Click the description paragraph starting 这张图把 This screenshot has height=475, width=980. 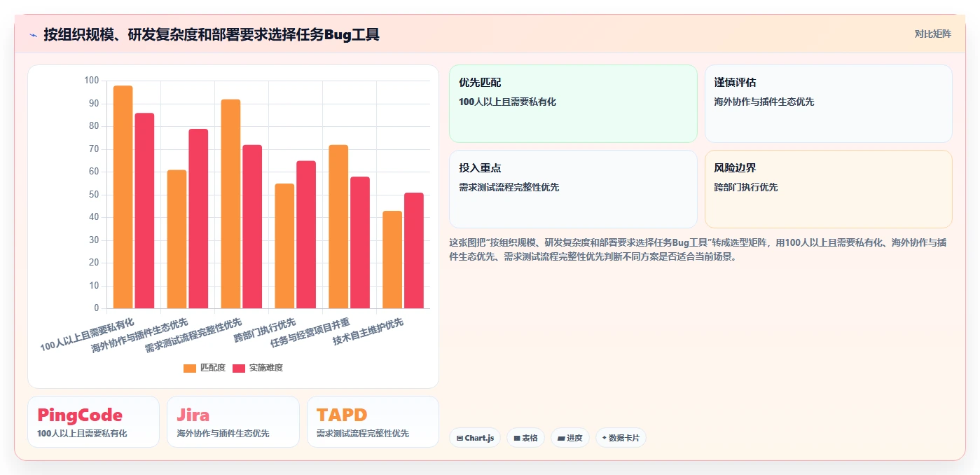[699, 249]
